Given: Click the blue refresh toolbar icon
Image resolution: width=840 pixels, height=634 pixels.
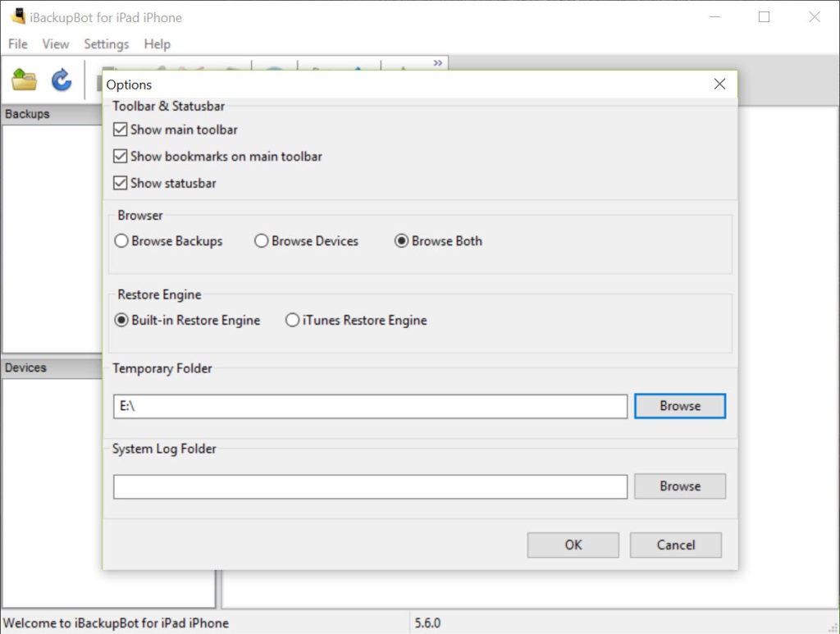Looking at the screenshot, I should [x=62, y=80].
